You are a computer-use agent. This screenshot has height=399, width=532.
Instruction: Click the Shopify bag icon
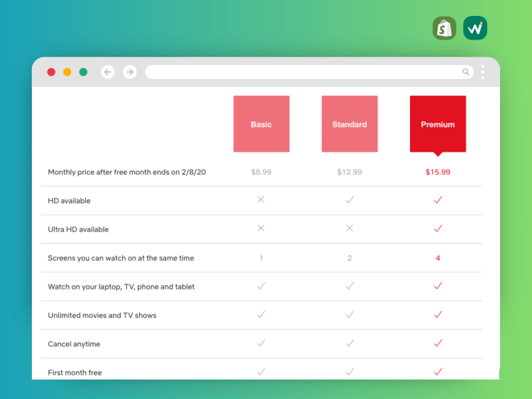[445, 28]
